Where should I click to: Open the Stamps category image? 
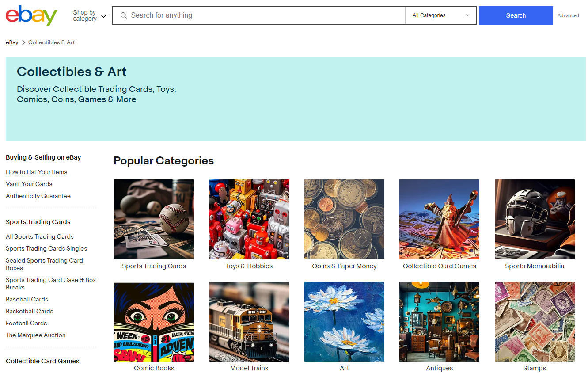click(x=535, y=321)
